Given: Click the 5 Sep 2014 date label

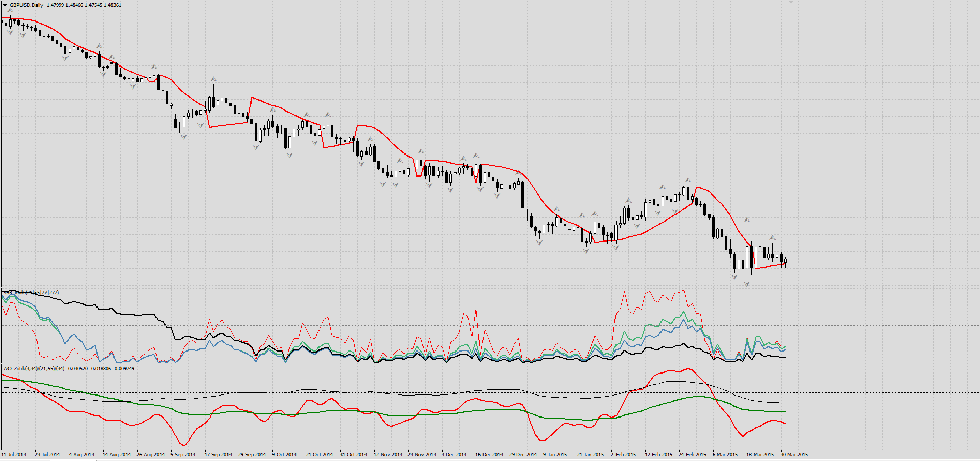Looking at the screenshot, I should click(x=183, y=454).
